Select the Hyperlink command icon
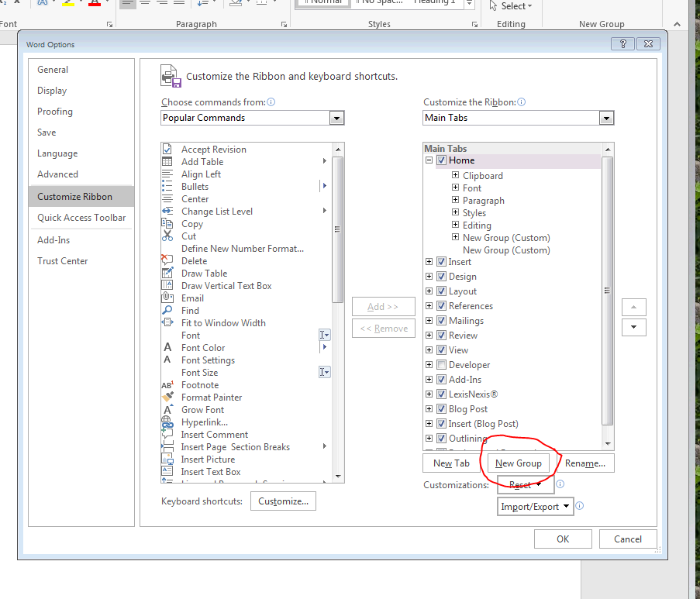This screenshot has width=700, height=599. [167, 422]
